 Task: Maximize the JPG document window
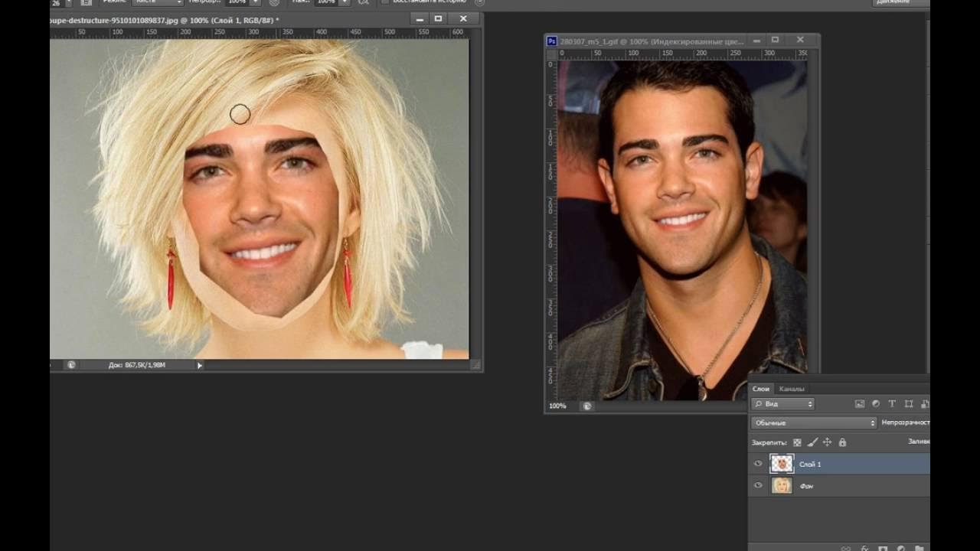pyautogui.click(x=438, y=18)
